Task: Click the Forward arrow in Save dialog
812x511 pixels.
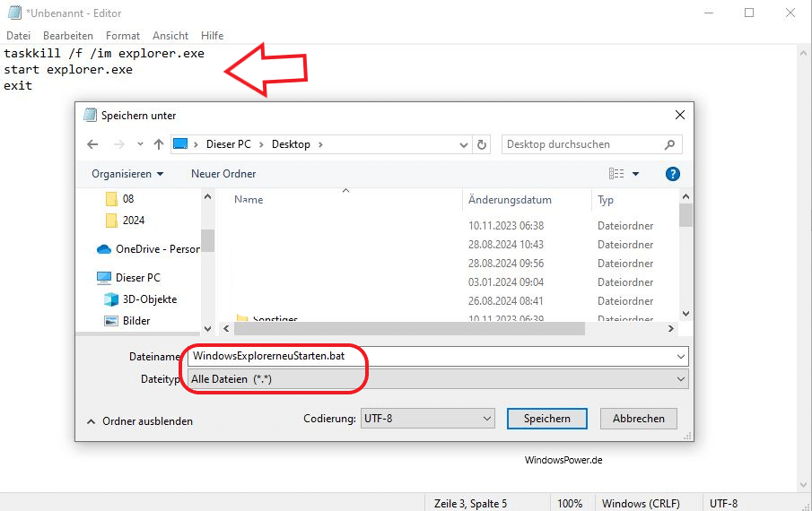Action: click(x=119, y=144)
